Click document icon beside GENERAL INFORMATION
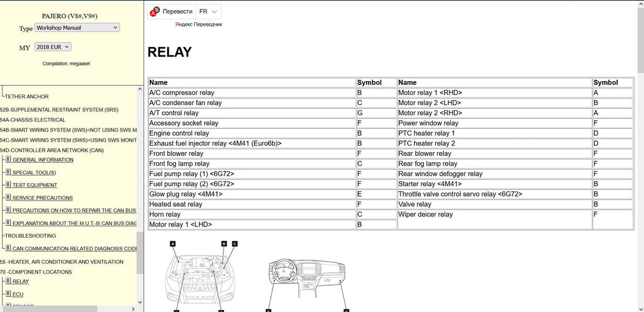This screenshot has height=312, width=644. [x=8, y=160]
